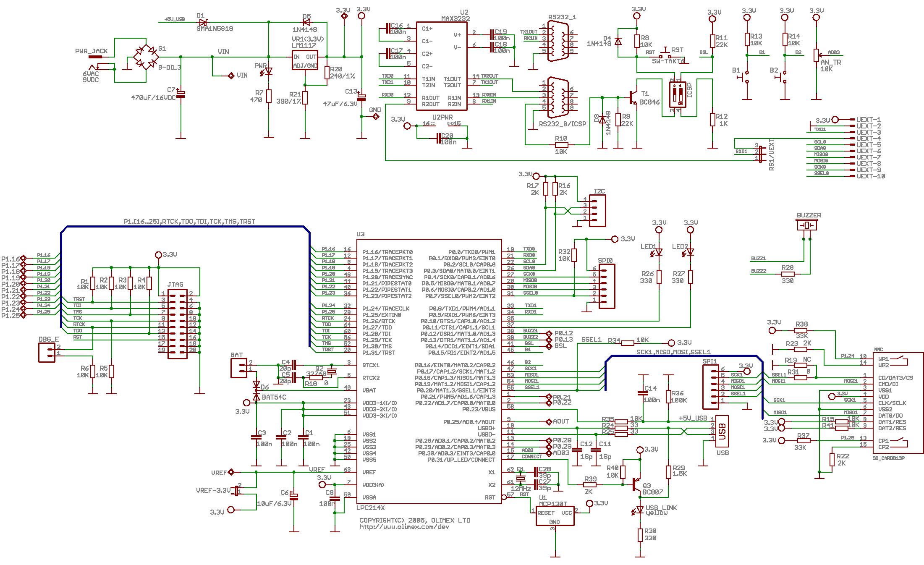Open the http://www.olimex.com/dev link
924x565 pixels.
404,527
